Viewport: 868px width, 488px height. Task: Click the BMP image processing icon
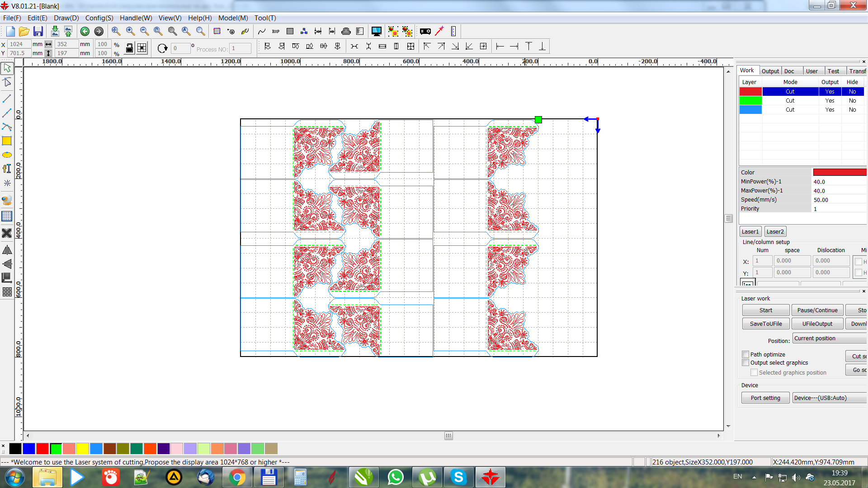(x=276, y=31)
